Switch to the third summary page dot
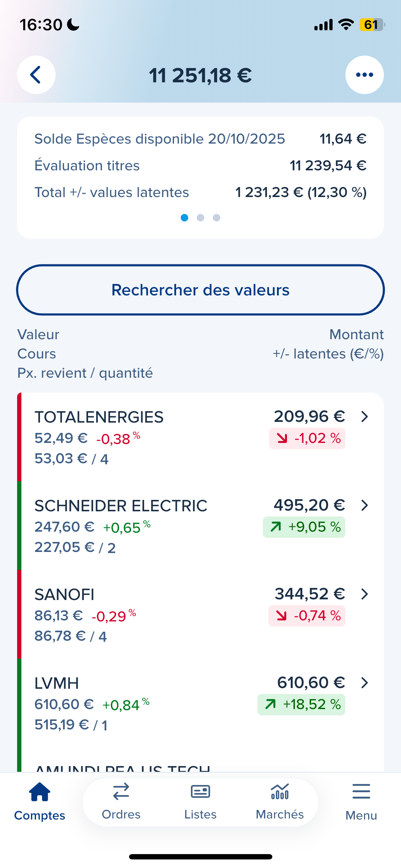This screenshot has height=868, width=401. 216,218
